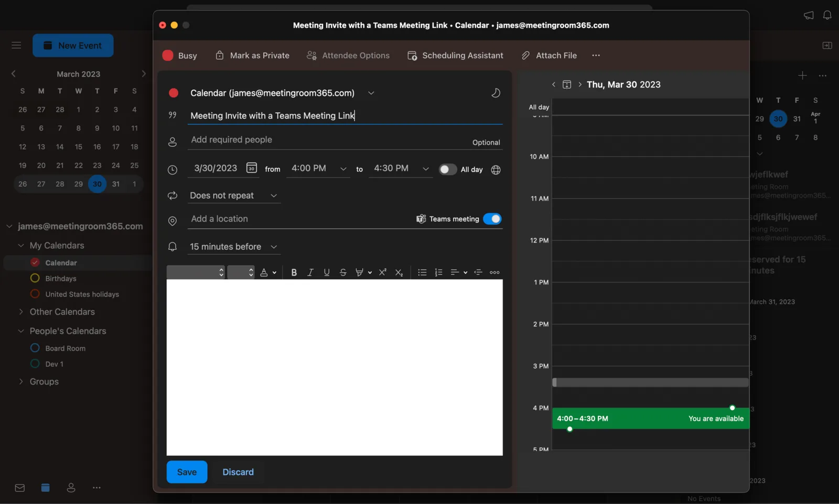Collapse the My Calendars group
839x504 pixels.
(21, 245)
